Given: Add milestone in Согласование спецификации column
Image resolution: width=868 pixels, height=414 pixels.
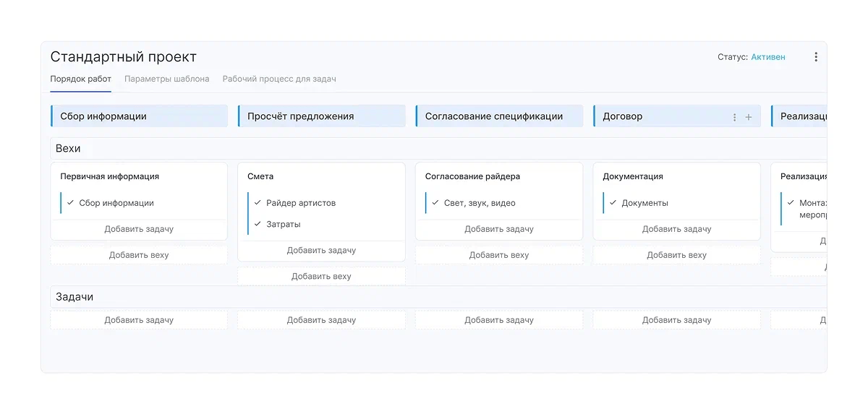Looking at the screenshot, I should [499, 255].
